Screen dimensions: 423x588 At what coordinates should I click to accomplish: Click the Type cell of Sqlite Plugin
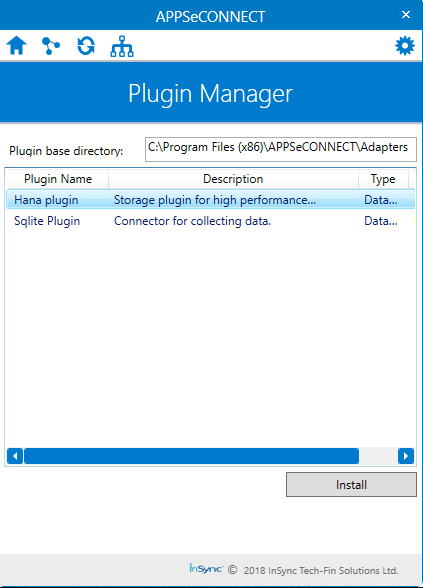click(381, 221)
